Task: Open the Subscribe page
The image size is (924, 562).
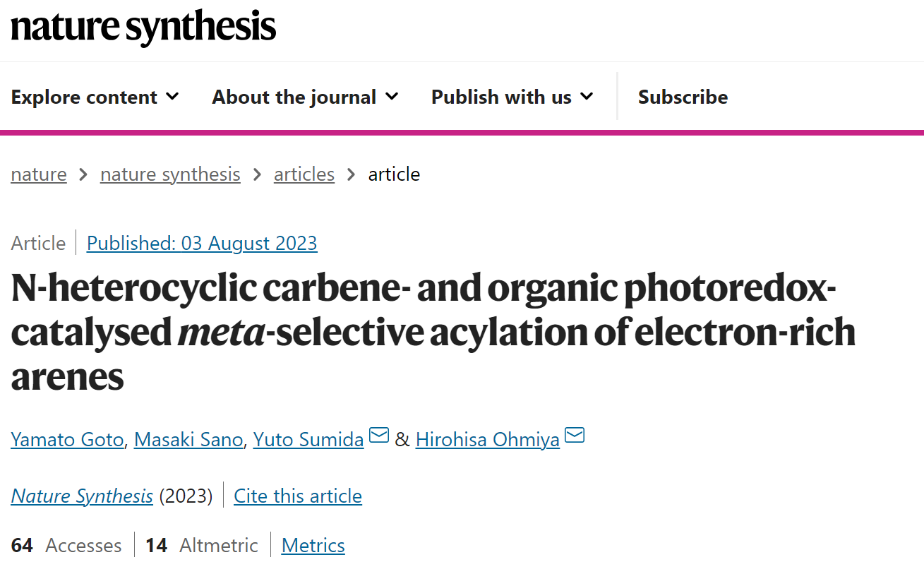Action: (683, 97)
